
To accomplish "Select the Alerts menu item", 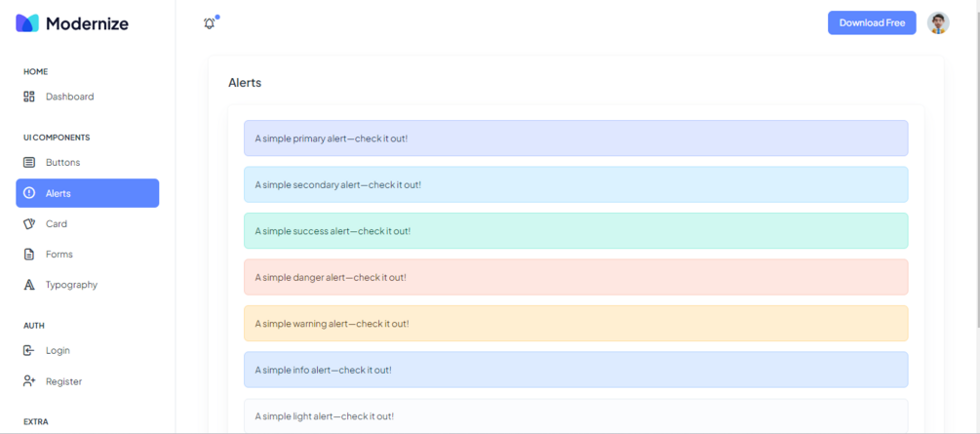I will (x=88, y=193).
